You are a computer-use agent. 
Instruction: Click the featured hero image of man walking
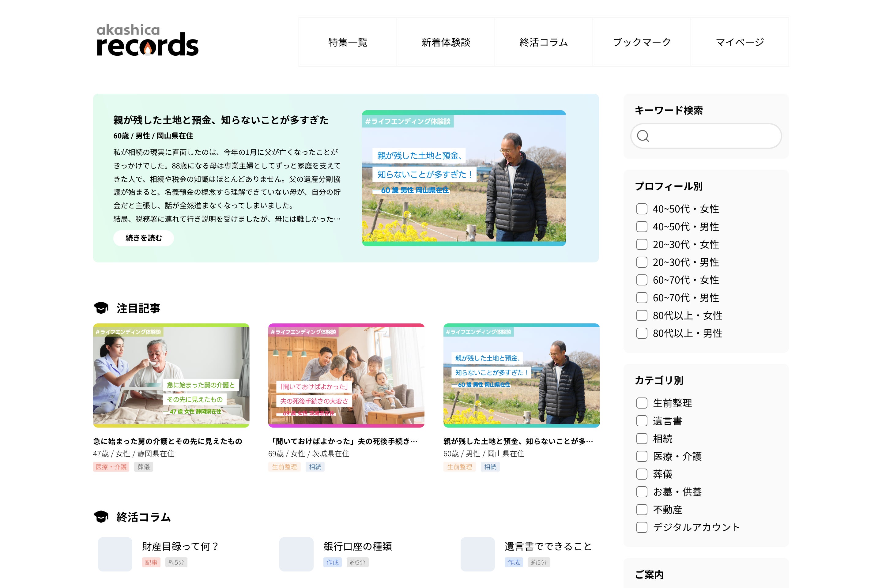click(x=463, y=178)
